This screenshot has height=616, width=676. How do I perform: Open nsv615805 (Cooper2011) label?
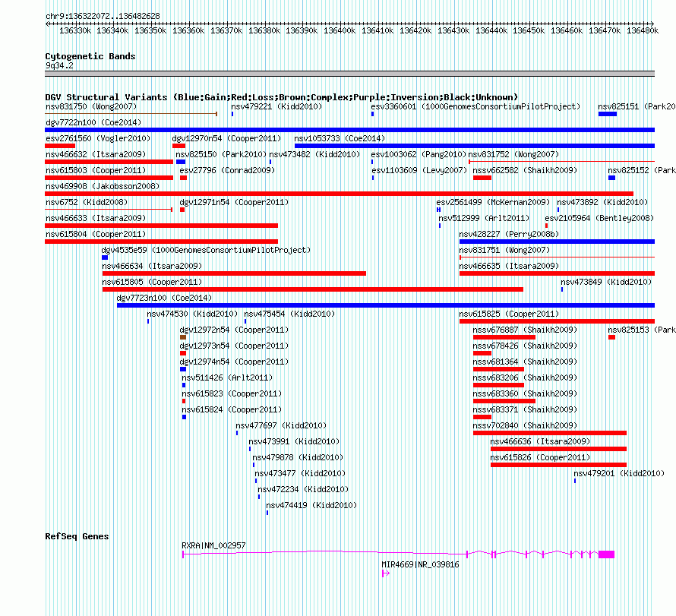tap(152, 282)
